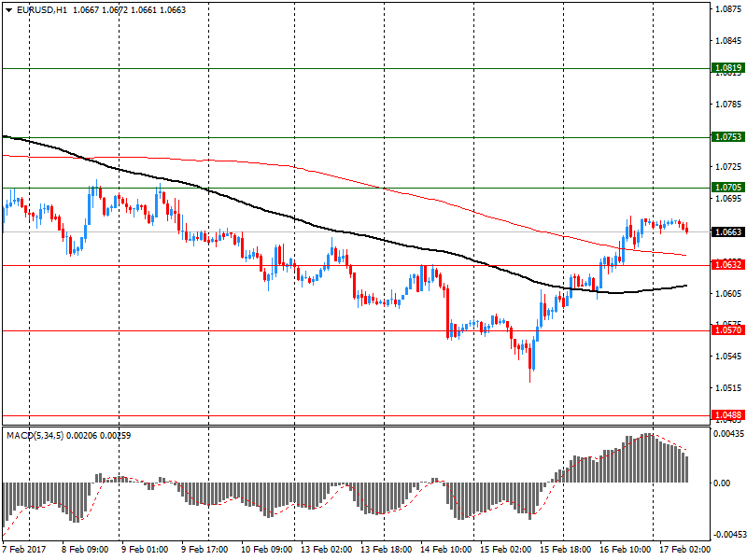
Task: Click the EURUSD,H1 symbol title text
Action: click(42, 10)
